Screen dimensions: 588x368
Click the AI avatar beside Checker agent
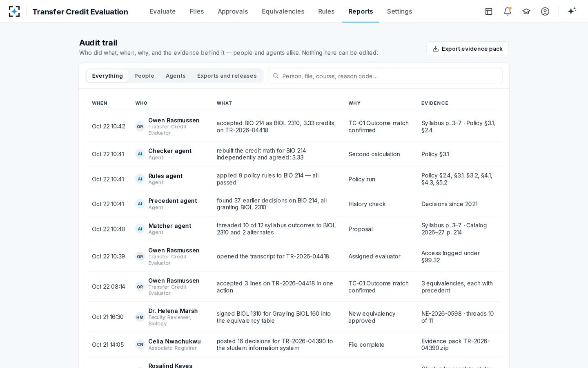point(140,154)
